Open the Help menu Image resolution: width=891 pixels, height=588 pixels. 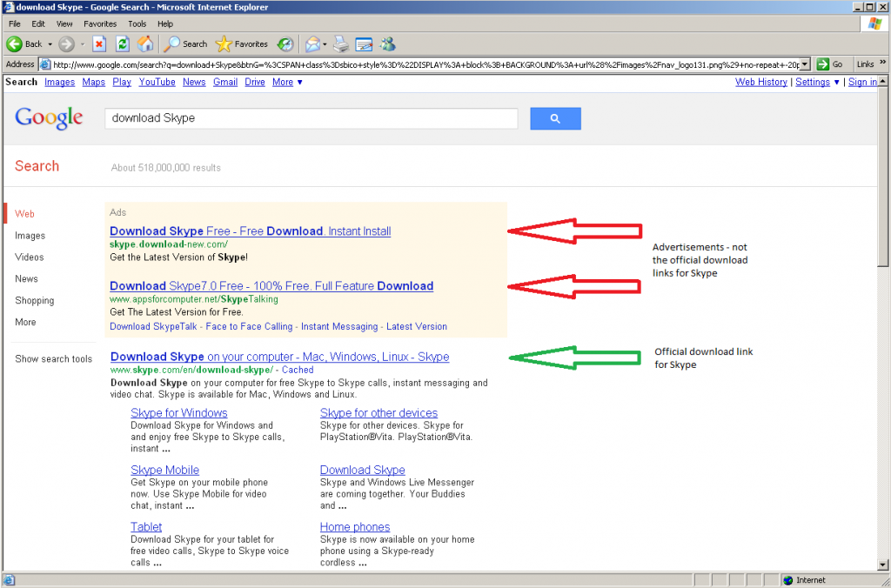(165, 23)
